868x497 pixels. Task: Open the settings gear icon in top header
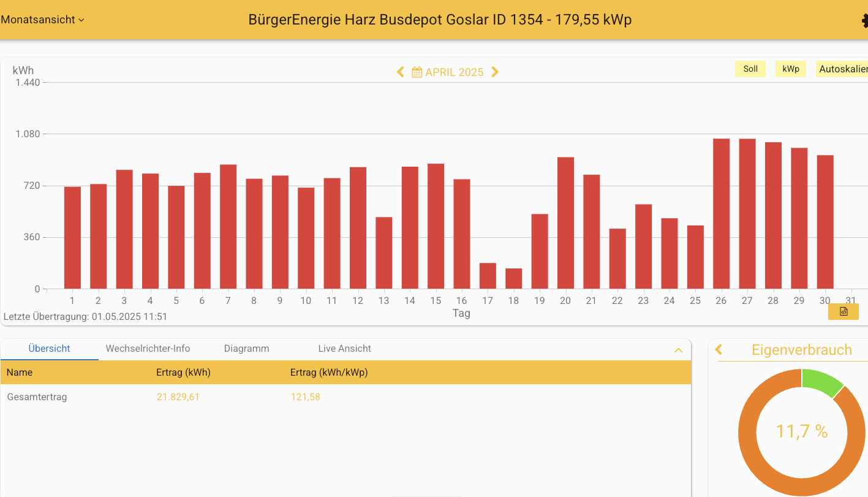tap(864, 21)
